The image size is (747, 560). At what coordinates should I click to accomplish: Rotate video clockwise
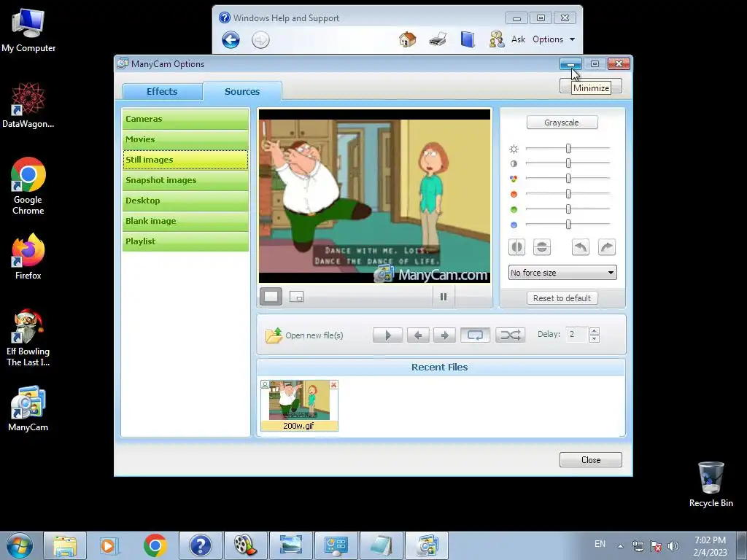(x=606, y=247)
